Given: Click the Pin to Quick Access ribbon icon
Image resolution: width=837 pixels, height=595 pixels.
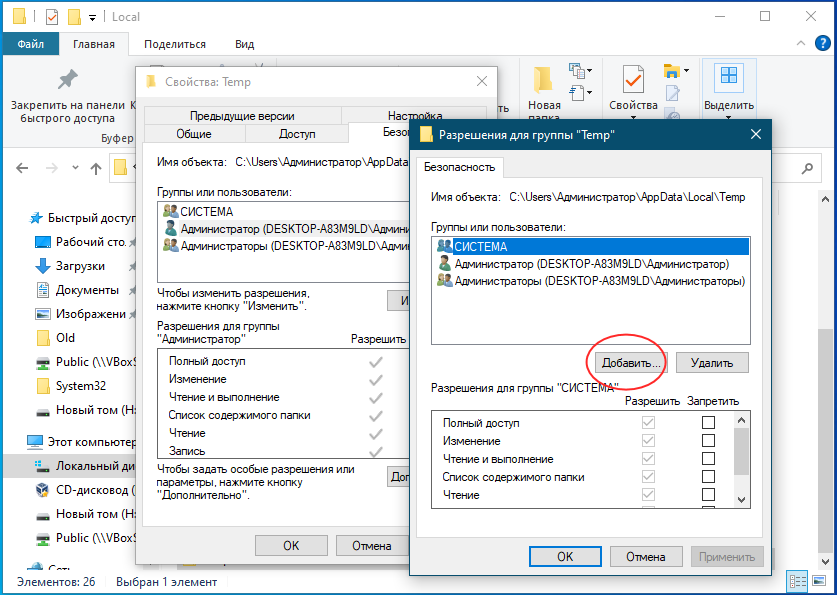Looking at the screenshot, I should pos(67,80).
